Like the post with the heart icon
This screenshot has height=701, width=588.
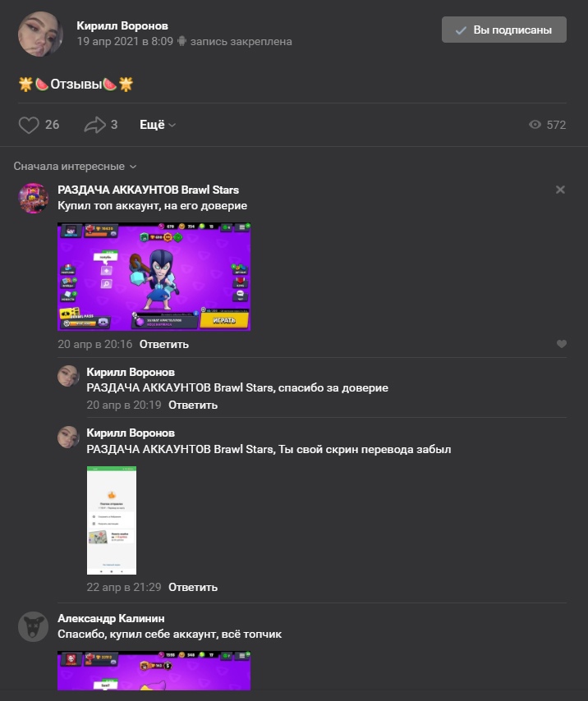coord(29,125)
